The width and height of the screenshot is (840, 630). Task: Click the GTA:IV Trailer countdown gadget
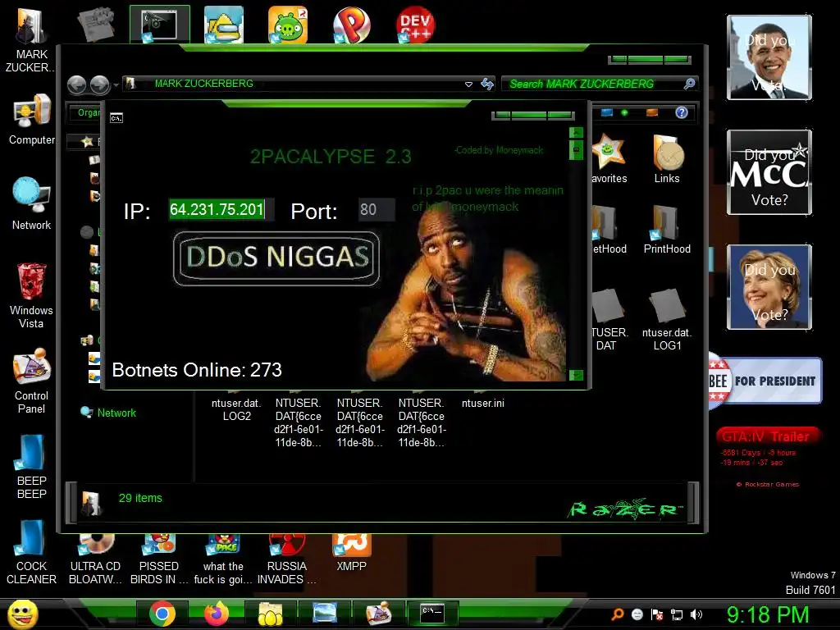coord(768,456)
